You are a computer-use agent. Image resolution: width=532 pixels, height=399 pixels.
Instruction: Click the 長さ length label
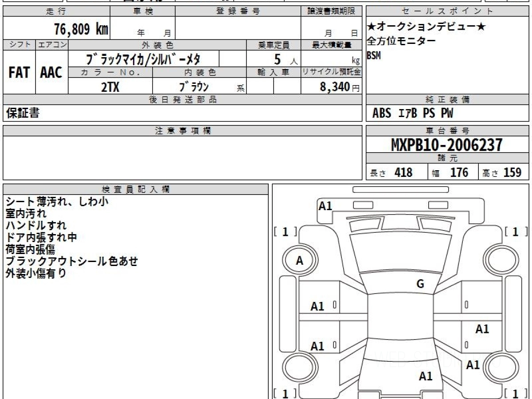click(378, 173)
